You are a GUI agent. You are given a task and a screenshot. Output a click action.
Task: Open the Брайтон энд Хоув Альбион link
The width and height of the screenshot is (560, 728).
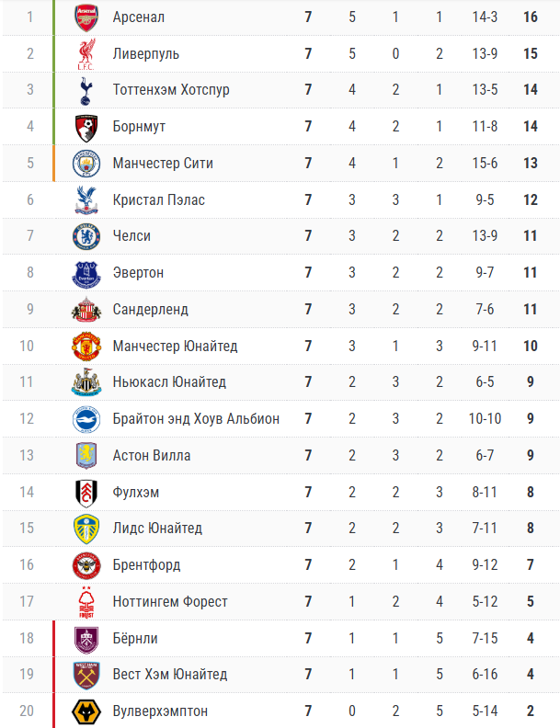[x=196, y=419]
